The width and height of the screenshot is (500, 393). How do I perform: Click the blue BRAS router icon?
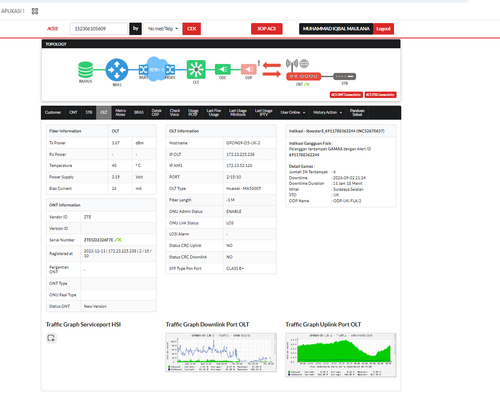(117, 70)
